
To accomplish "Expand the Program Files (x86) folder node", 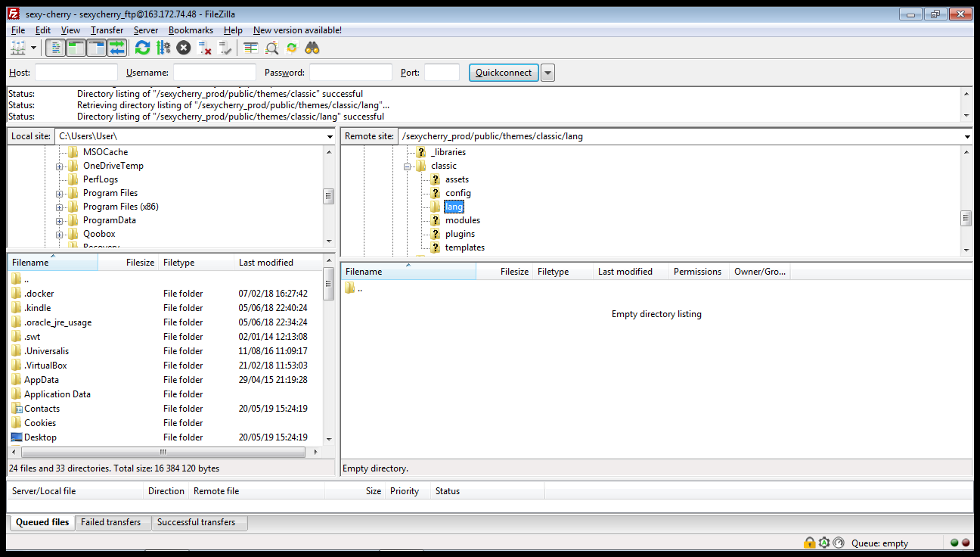I will [x=59, y=207].
